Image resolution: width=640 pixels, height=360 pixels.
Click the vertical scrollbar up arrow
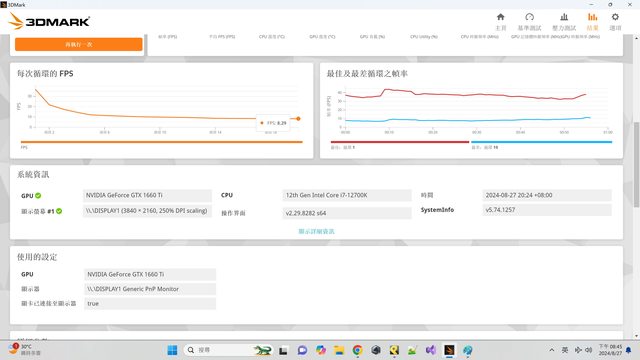click(636, 38)
